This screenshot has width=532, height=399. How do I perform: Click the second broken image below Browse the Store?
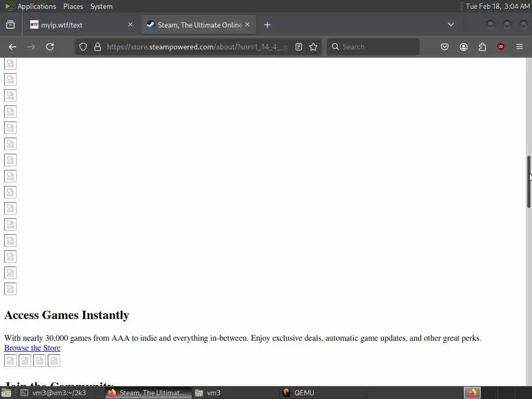25,361
